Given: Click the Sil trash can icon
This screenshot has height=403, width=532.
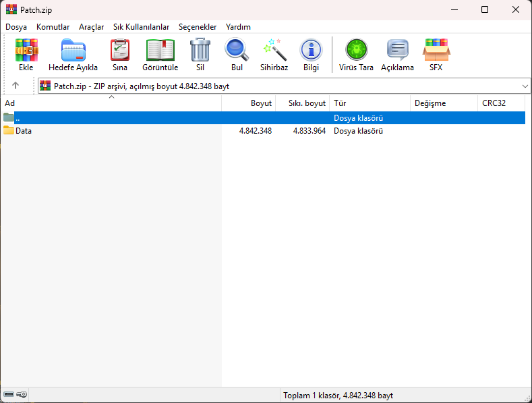Looking at the screenshot, I should (200, 49).
